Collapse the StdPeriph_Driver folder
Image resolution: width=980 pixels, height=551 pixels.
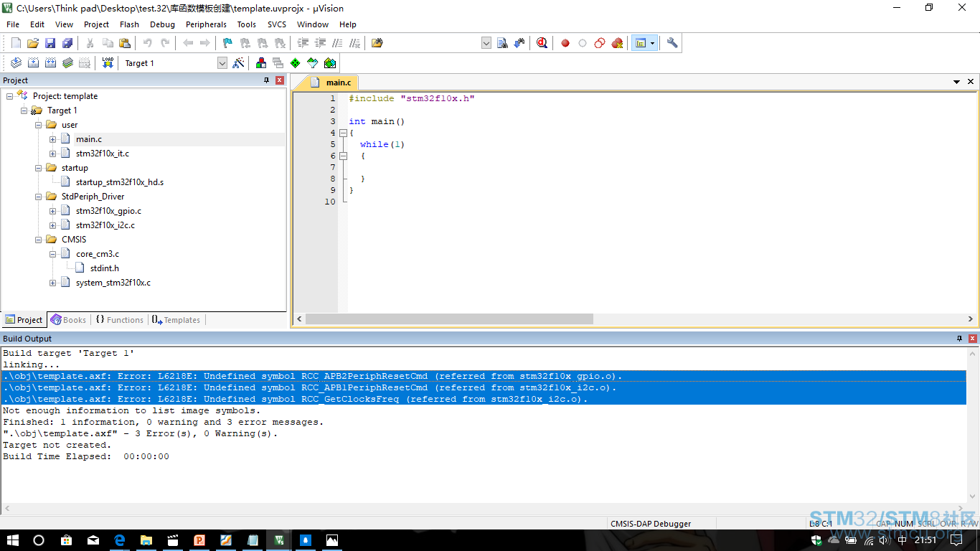[39, 197]
